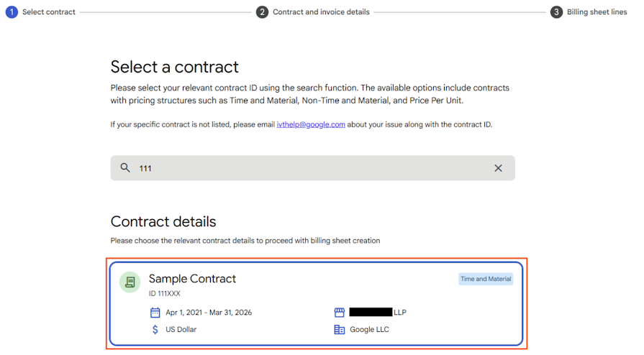Clear the search field with X icon

point(498,168)
